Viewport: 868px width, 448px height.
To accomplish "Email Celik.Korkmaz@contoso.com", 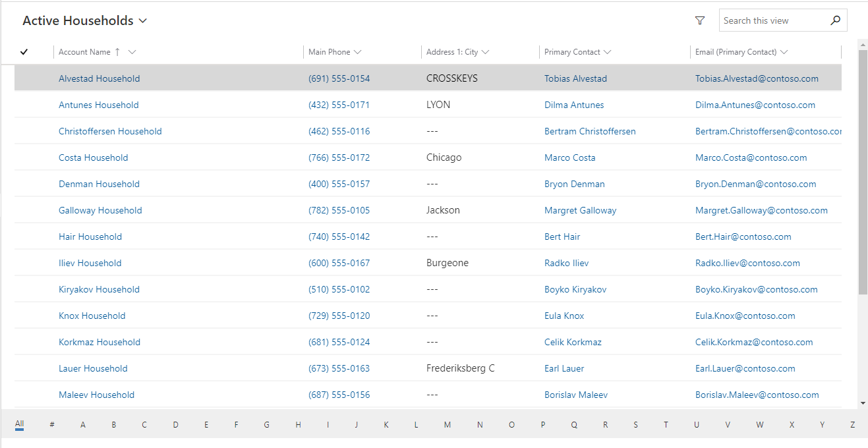I will tap(754, 342).
